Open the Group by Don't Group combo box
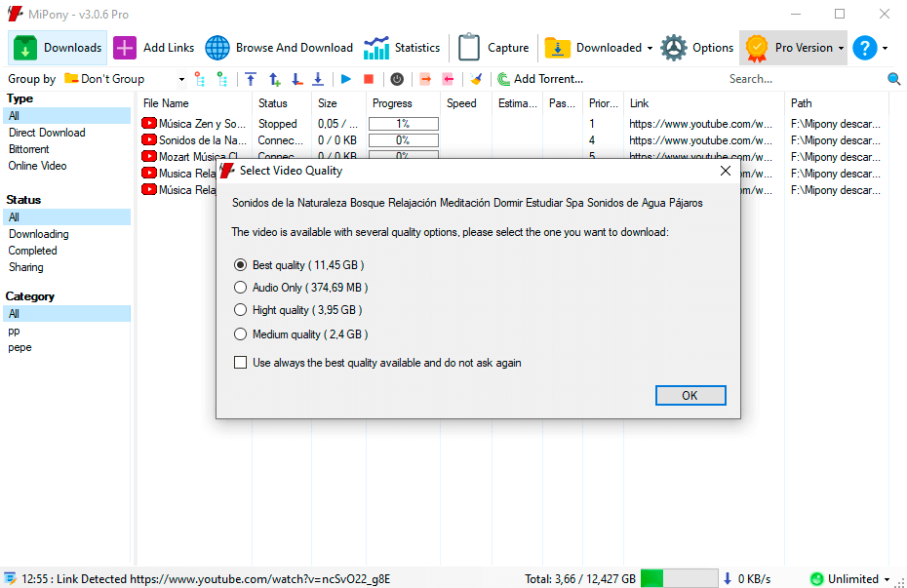907x588 pixels. (125, 79)
